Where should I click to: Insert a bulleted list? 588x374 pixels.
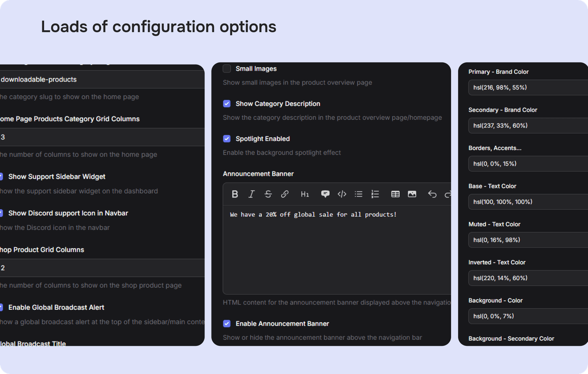click(x=358, y=194)
